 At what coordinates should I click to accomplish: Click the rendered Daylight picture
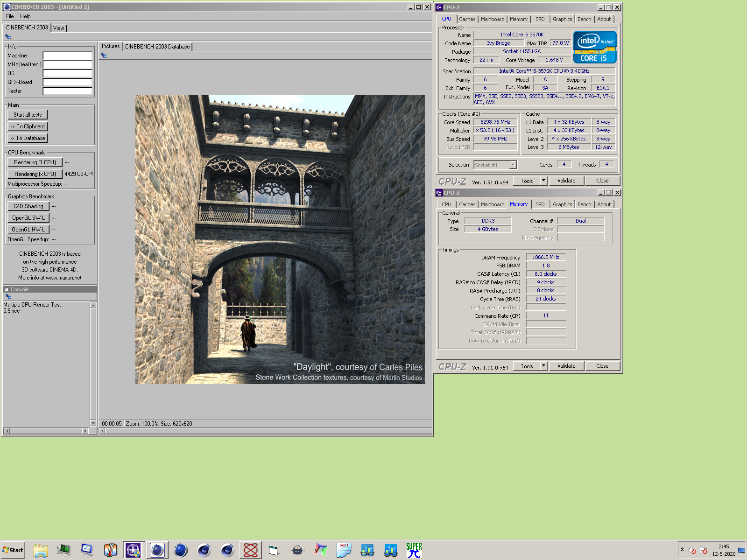tap(280, 239)
